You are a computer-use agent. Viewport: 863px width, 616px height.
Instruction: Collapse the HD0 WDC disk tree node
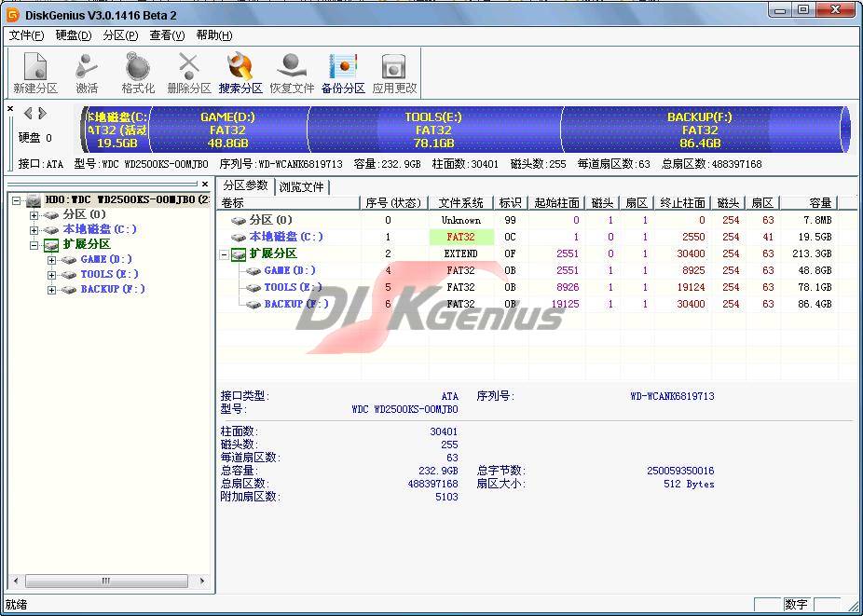16,199
